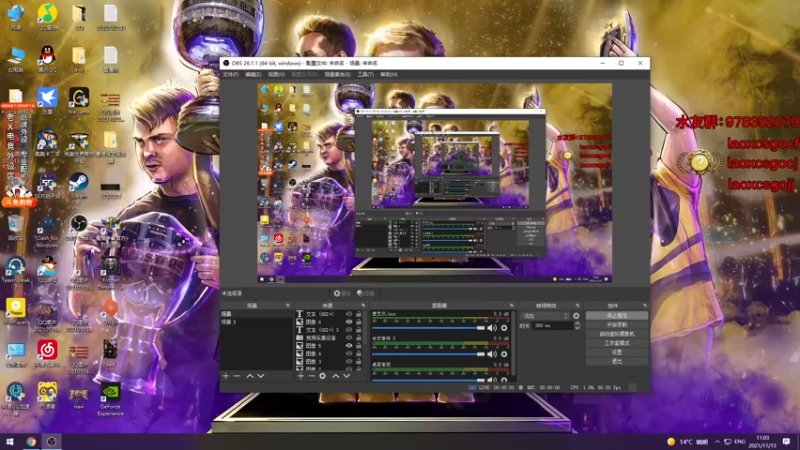Select the 5E对战平台 desktop icon

(x=47, y=185)
